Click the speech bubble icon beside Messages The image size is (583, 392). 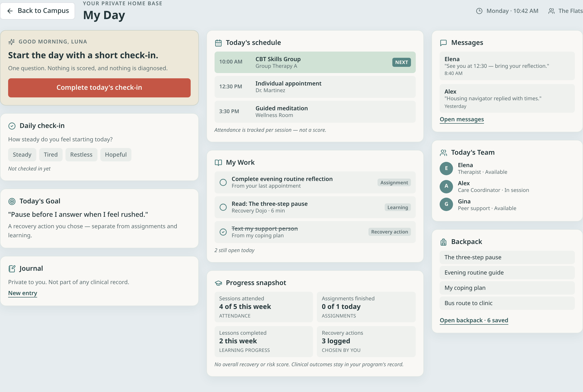[x=443, y=43]
